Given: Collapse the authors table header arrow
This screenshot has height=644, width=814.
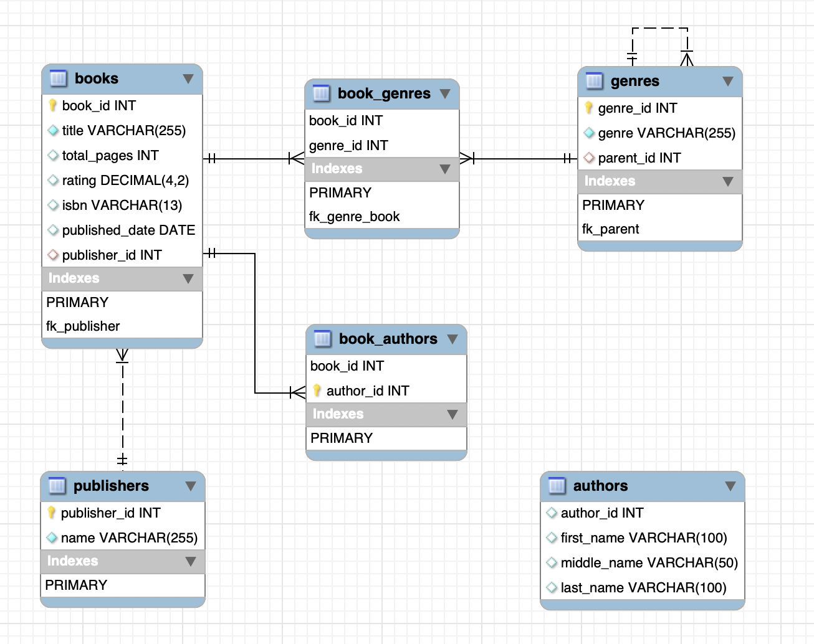Looking at the screenshot, I should coord(730,486).
